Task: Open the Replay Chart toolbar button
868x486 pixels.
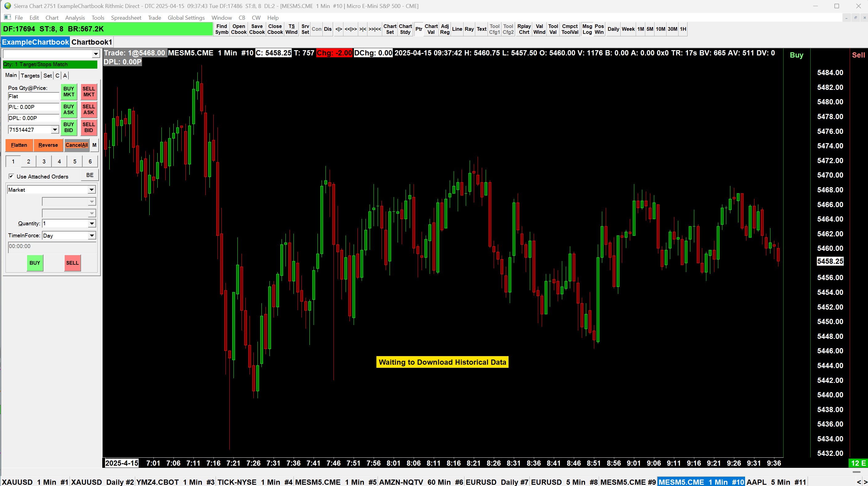Action: coord(524,29)
